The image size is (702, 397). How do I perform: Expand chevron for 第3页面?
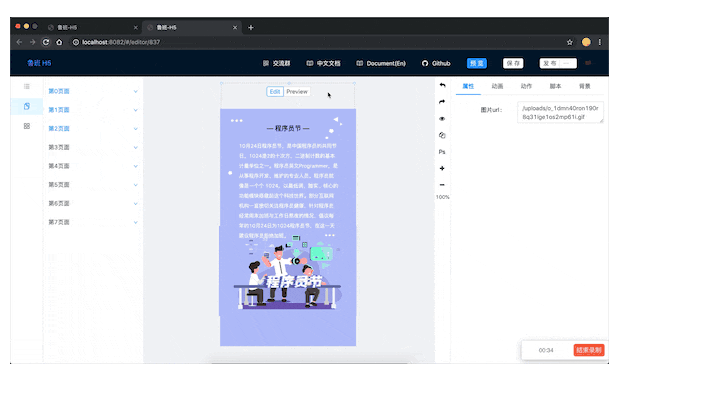coord(136,148)
